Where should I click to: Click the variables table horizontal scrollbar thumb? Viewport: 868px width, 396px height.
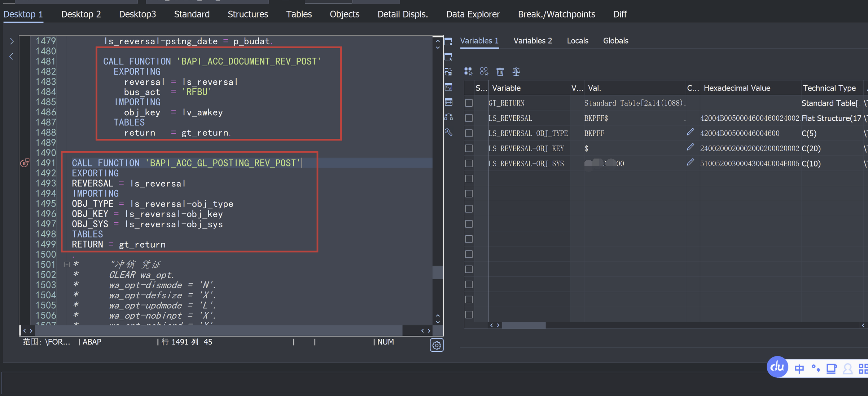click(524, 325)
